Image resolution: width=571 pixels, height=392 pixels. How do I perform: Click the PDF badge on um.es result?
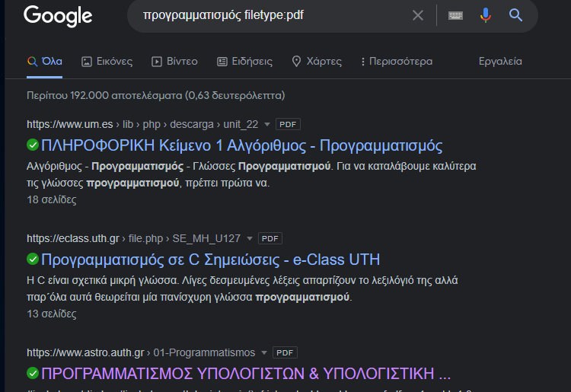click(x=288, y=125)
